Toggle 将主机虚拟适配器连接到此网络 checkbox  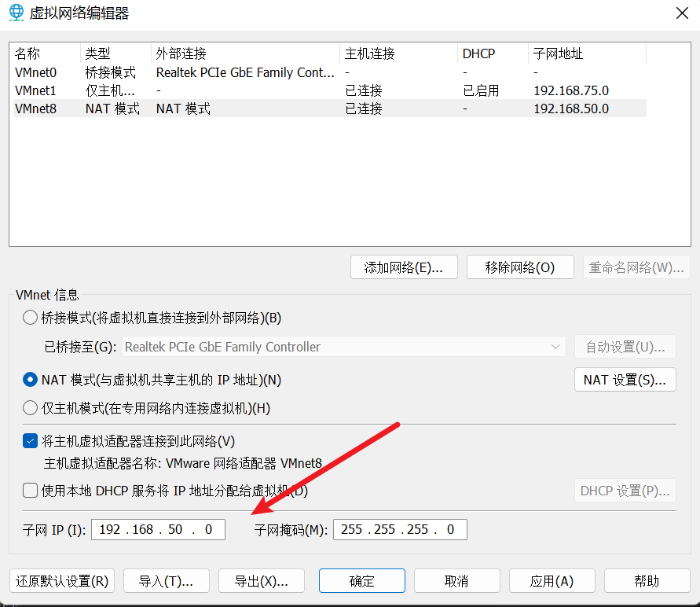click(x=30, y=441)
